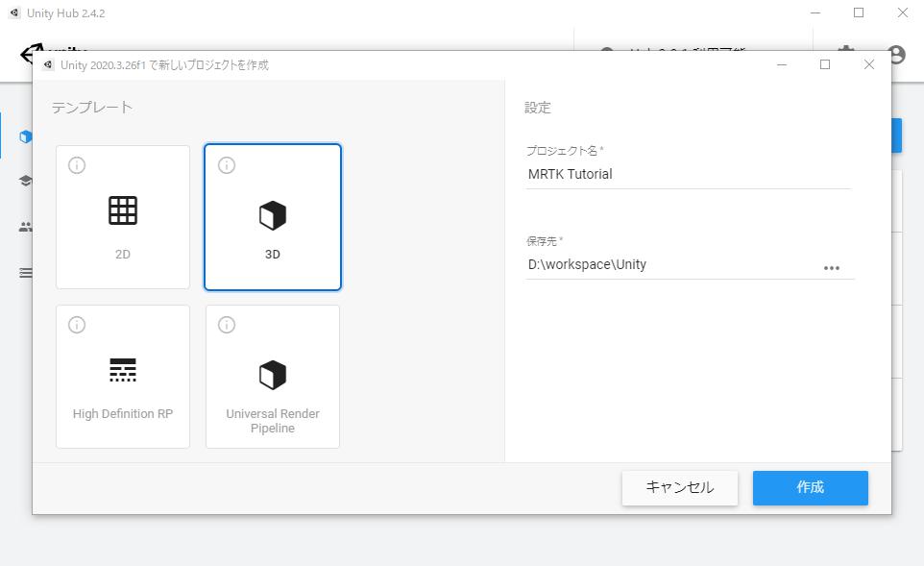Show info for the 3D template
Screen dimensions: 924x566
point(227,165)
